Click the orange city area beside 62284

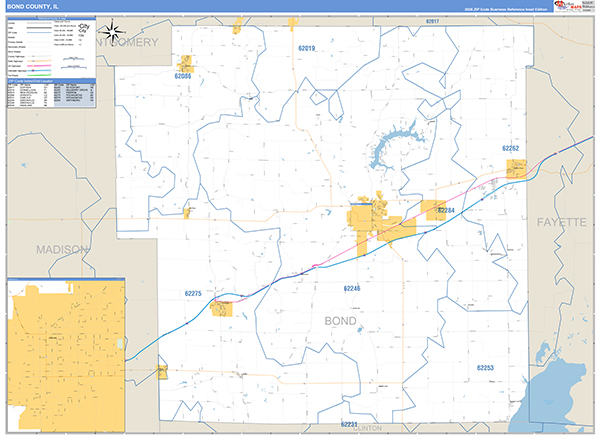pos(432,210)
